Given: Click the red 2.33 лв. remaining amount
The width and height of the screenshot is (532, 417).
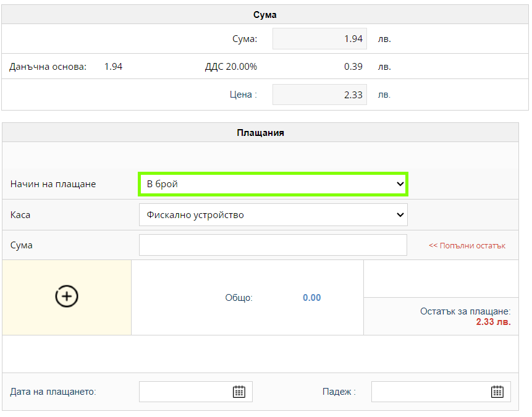Looking at the screenshot, I should [493, 322].
